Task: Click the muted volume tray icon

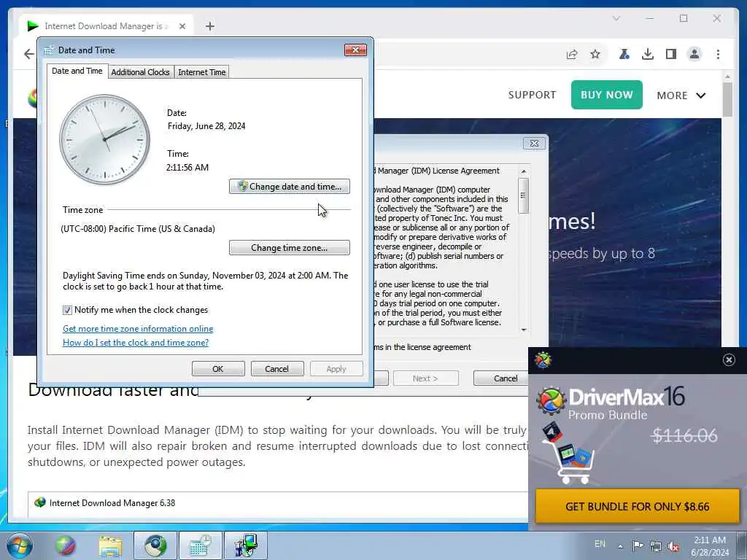Action: click(x=673, y=546)
